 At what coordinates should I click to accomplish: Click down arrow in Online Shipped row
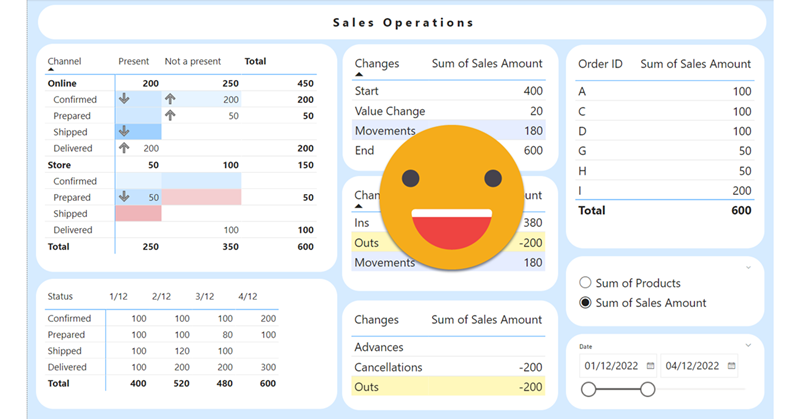click(124, 132)
